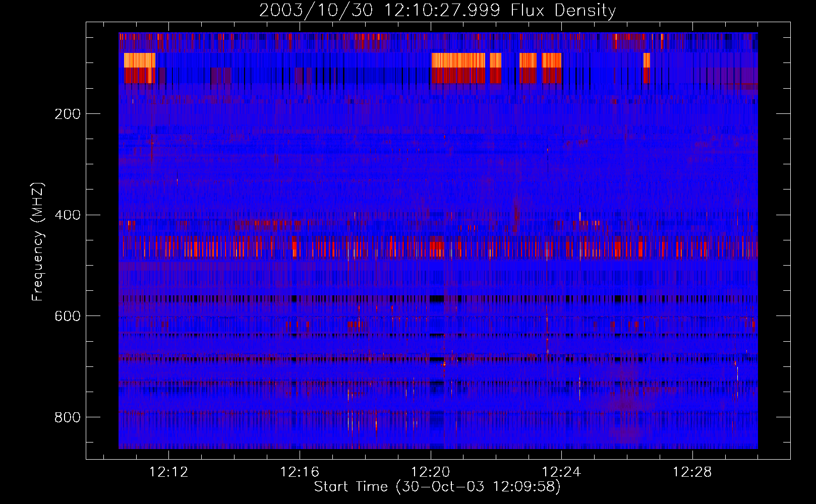Click the 600 frequency tick label

pos(68,316)
